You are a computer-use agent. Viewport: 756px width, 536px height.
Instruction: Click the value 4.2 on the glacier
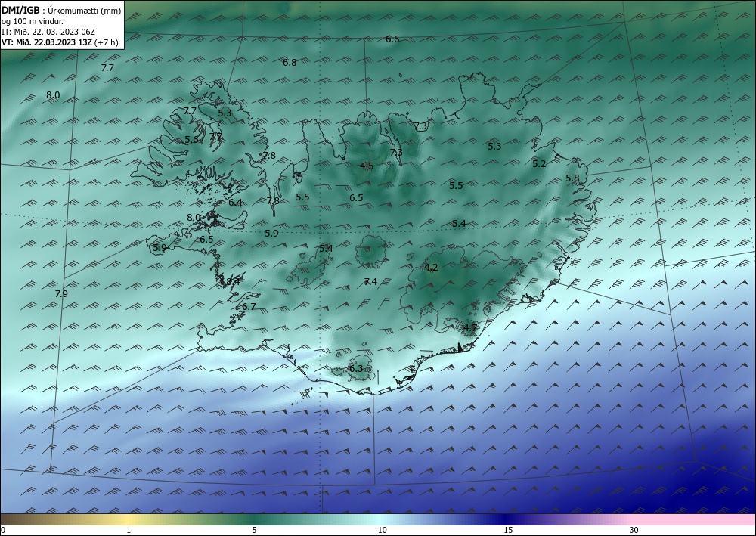coord(431,268)
